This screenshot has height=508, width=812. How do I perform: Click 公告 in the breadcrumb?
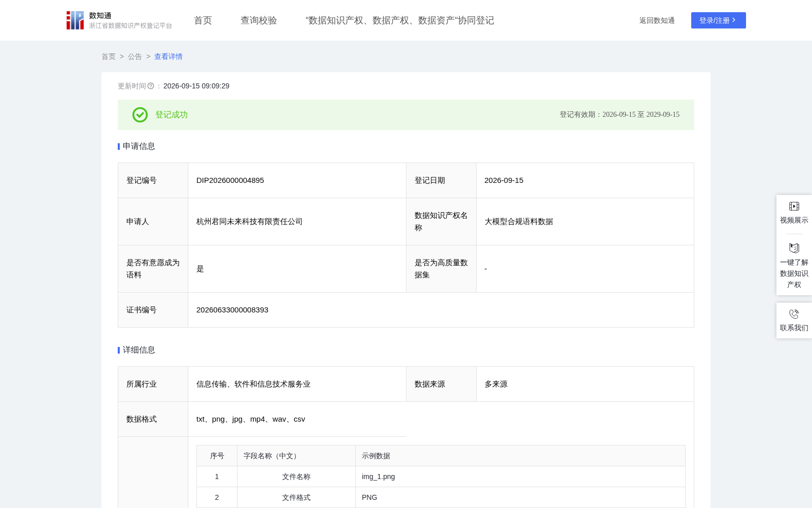click(x=135, y=56)
